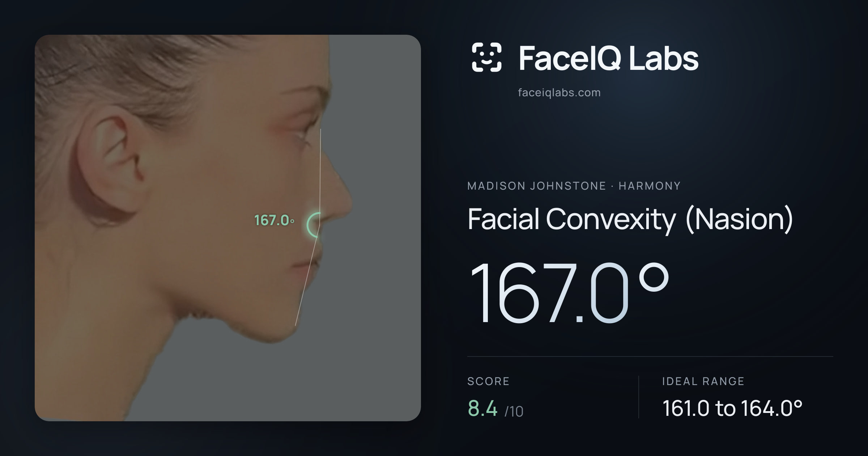Click the IDEAL RANGE label
Viewport: 868px width, 456px height.
[703, 381]
